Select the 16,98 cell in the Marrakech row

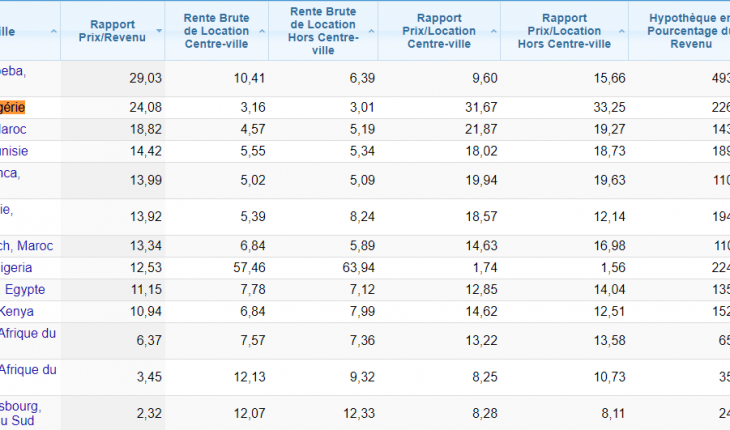(x=609, y=246)
